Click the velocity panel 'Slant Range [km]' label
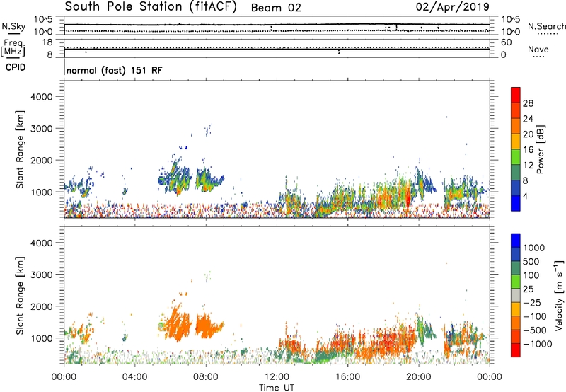The height and width of the screenshot is (392, 566). pyautogui.click(x=20, y=296)
